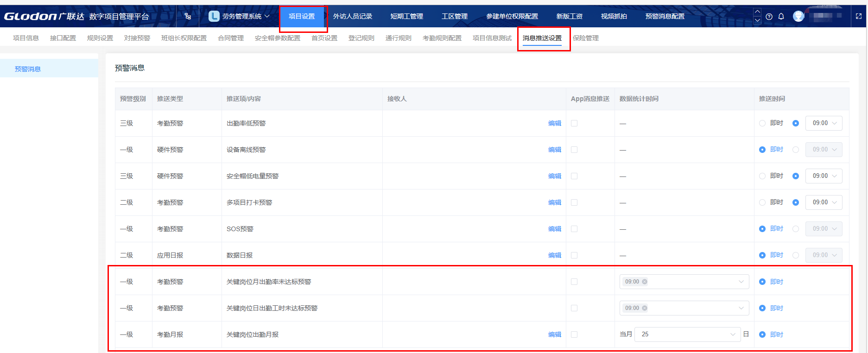
Task: Edit recipients for SOS预警
Action: [x=555, y=229]
